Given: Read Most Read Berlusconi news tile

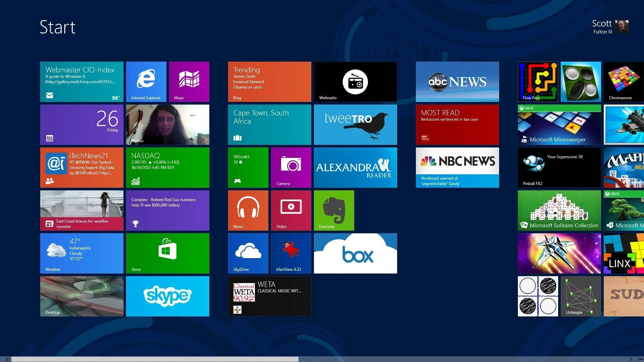Looking at the screenshot, I should [x=457, y=124].
